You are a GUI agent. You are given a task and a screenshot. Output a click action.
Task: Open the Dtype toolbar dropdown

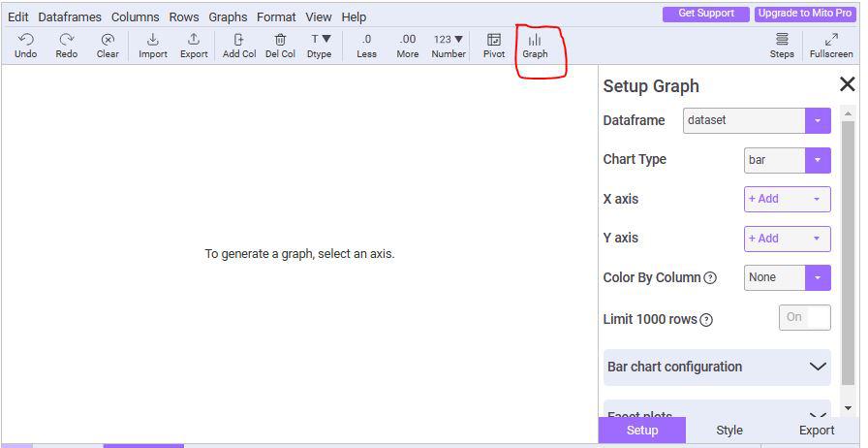320,46
